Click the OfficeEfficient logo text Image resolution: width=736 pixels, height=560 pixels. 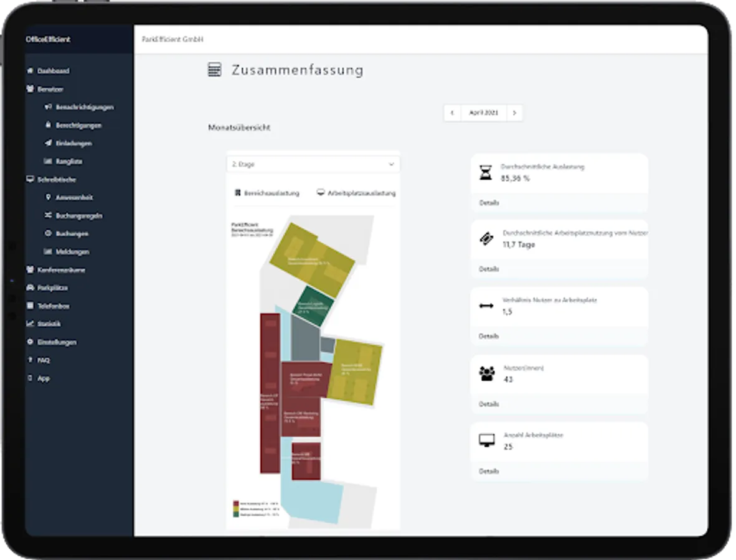pos(48,39)
